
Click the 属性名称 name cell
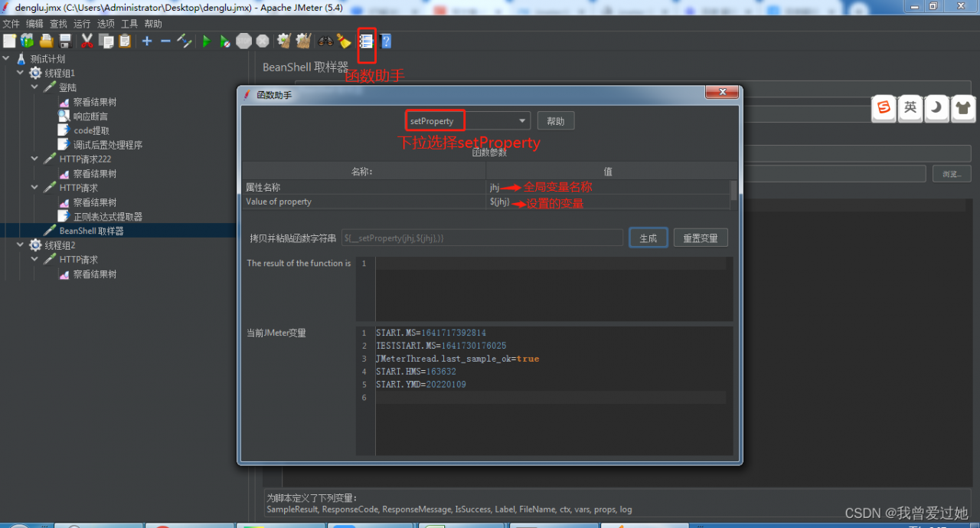[364, 187]
